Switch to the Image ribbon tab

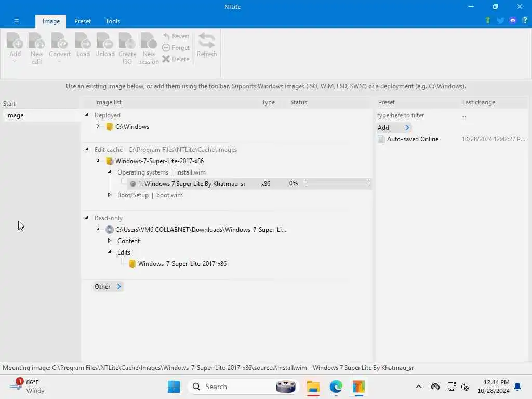tap(51, 21)
